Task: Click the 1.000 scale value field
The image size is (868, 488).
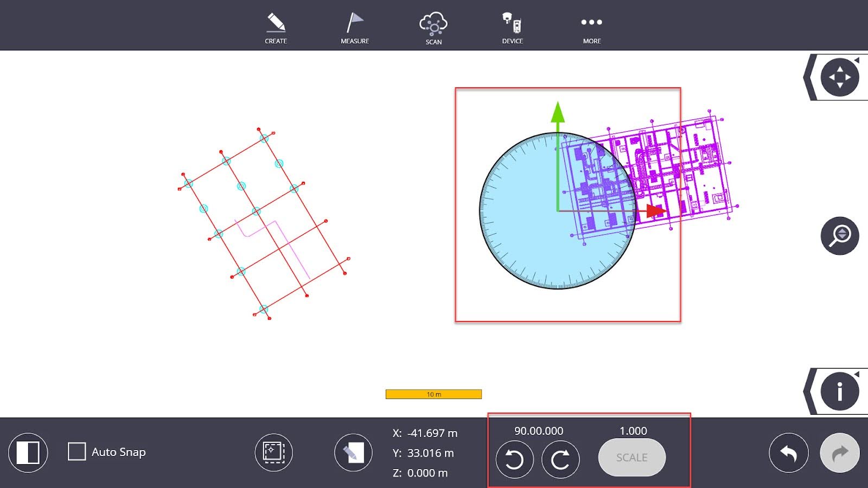Action: click(x=633, y=431)
